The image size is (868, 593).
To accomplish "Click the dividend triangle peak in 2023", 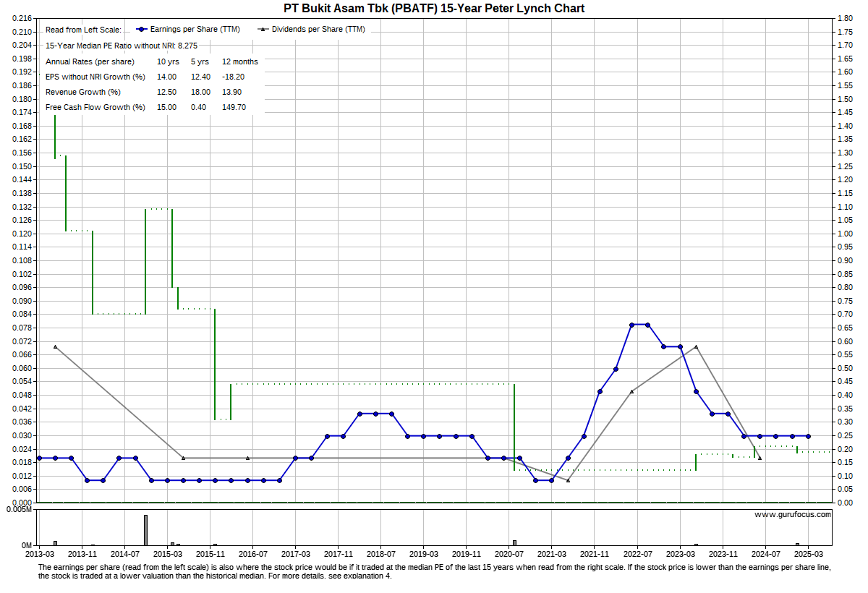I will (696, 346).
